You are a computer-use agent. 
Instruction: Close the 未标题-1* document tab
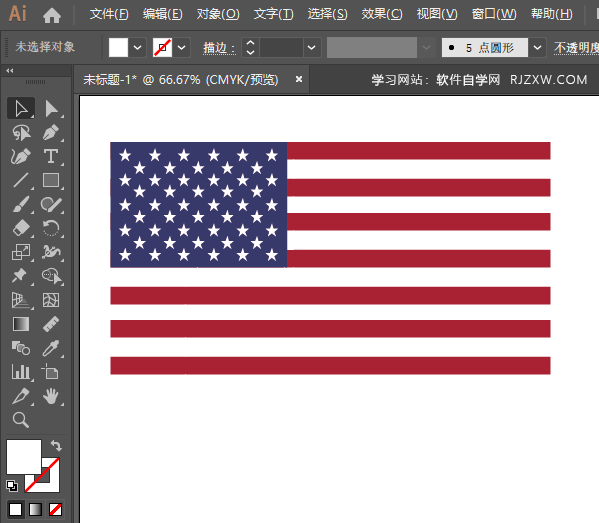click(299, 79)
